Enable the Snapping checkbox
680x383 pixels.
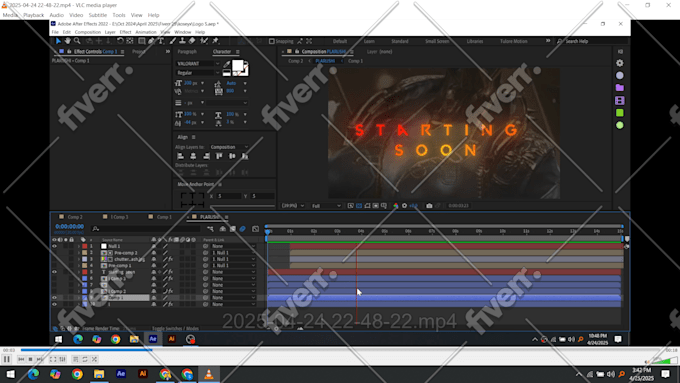(271, 41)
